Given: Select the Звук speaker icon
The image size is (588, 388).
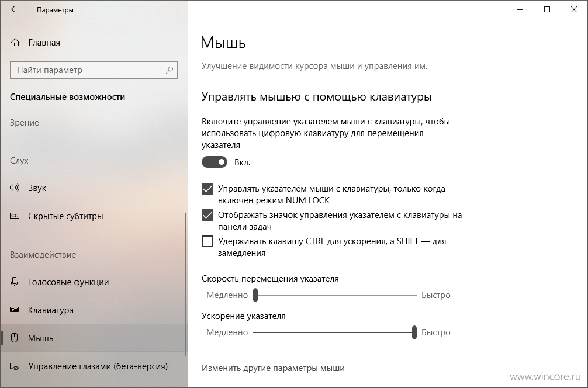Looking at the screenshot, I should 15,188.
